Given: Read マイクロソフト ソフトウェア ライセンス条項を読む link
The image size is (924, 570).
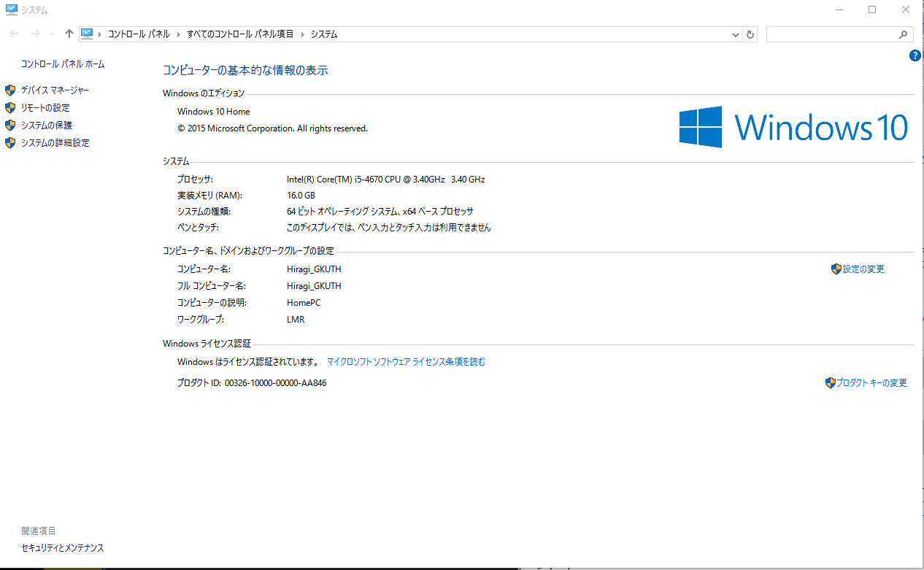Looking at the screenshot, I should pos(406,362).
